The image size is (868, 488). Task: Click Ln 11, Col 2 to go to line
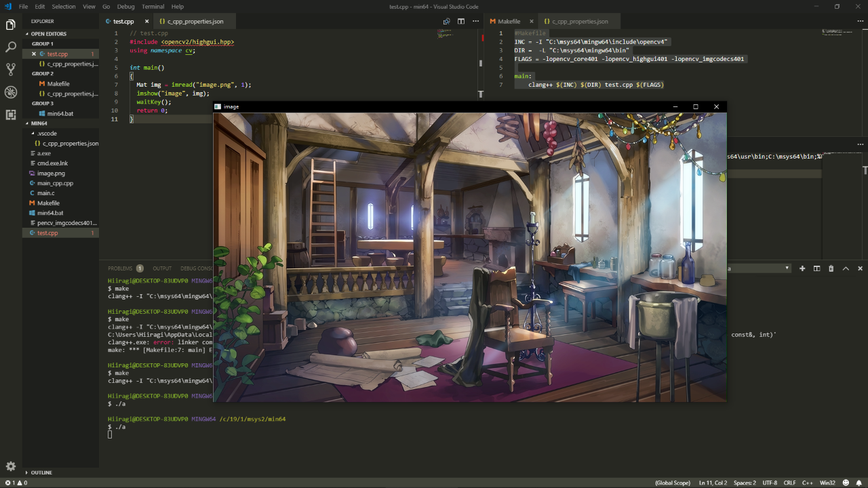click(713, 483)
